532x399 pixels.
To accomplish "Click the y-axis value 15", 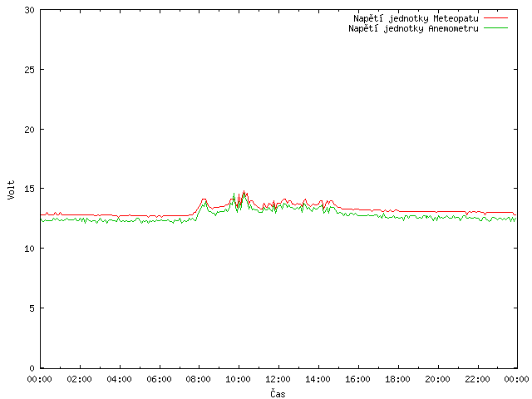I will [30, 189].
